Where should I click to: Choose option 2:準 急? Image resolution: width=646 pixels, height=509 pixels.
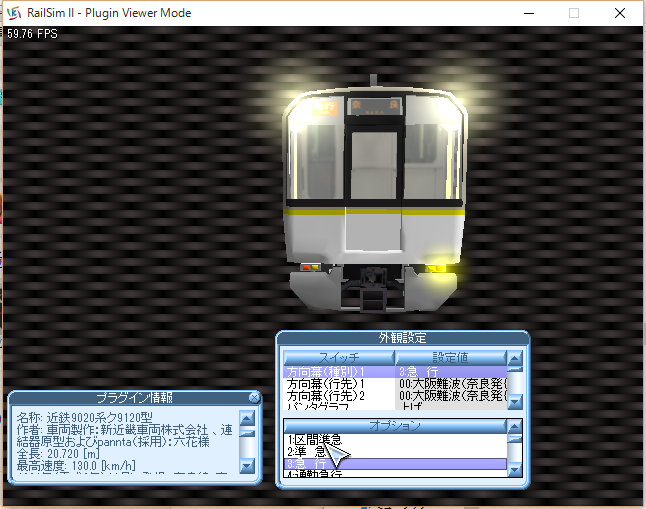click(395, 452)
